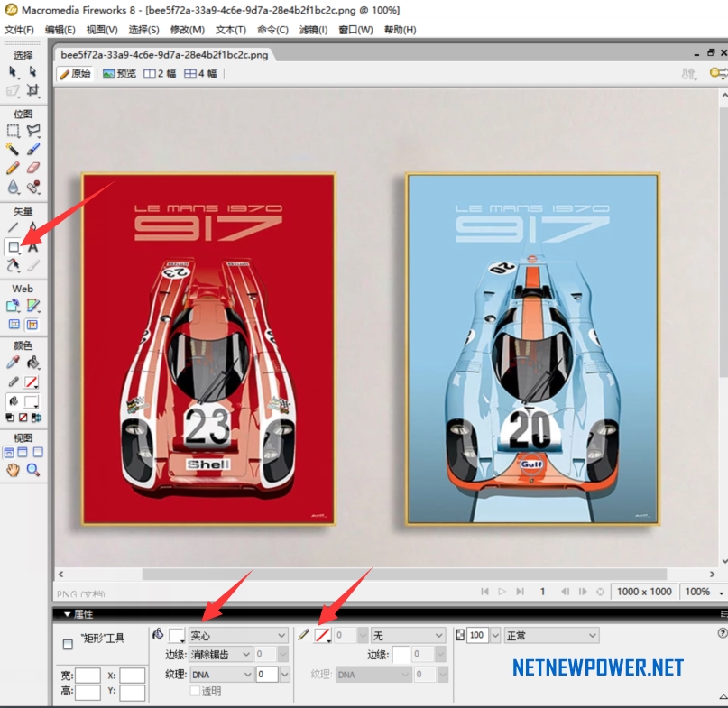This screenshot has width=728, height=708.
Task: Switch to full screen mode
Action: (x=38, y=452)
